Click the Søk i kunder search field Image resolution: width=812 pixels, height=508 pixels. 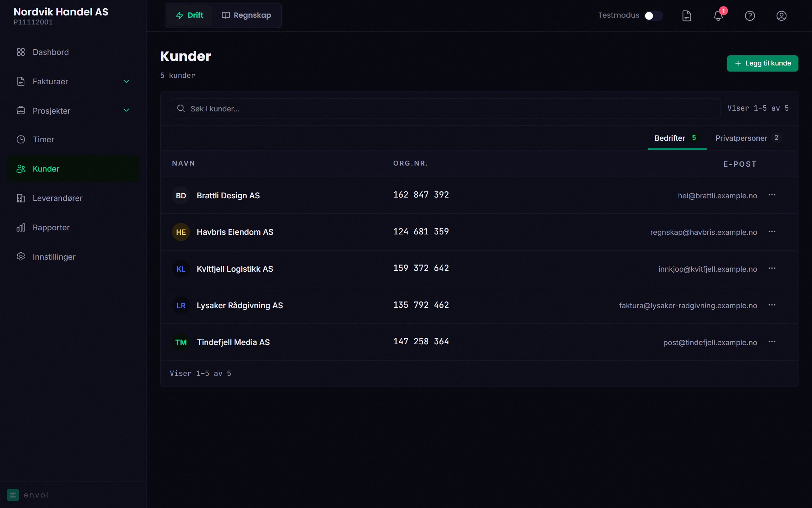[445, 108]
